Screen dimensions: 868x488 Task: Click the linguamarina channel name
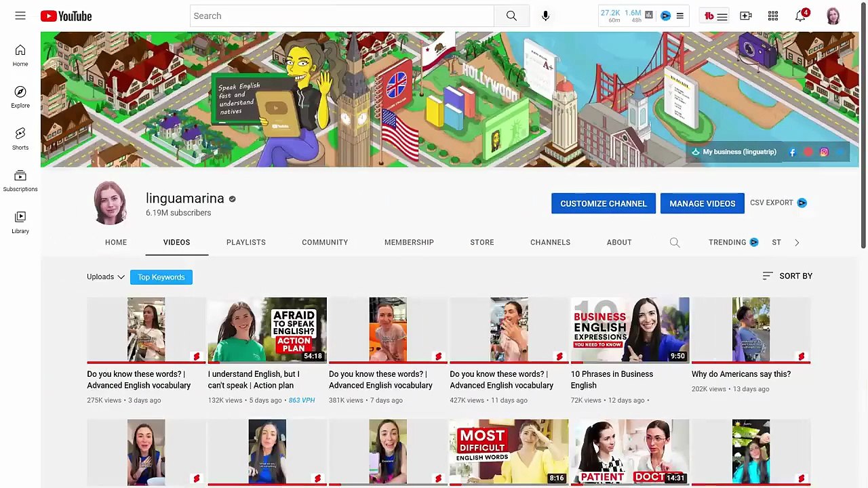point(184,199)
